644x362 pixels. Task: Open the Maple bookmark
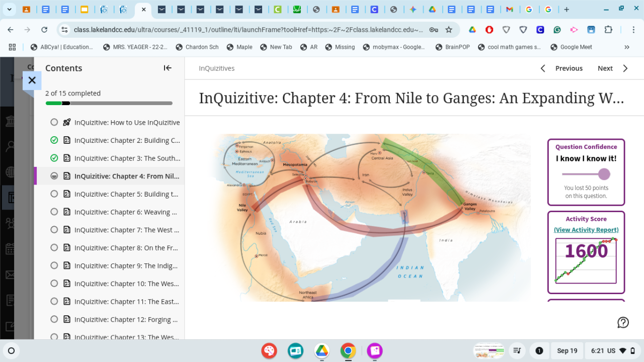click(239, 47)
